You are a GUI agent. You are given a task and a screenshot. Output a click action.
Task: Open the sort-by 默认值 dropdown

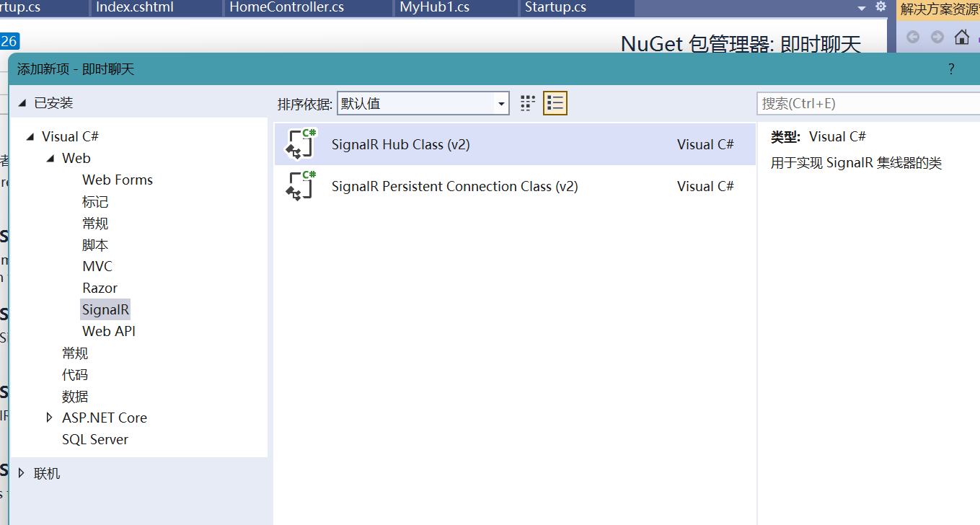pos(423,103)
